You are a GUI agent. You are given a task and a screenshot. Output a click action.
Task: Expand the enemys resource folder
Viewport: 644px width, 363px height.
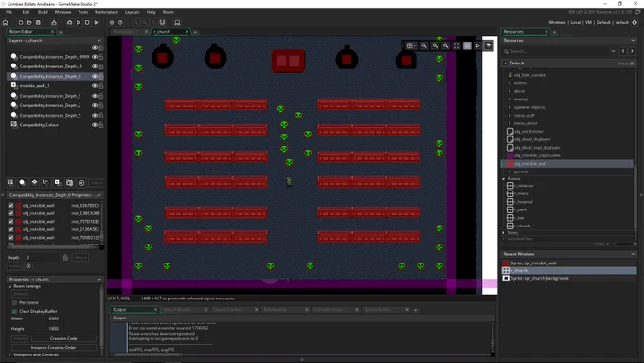[510, 100]
